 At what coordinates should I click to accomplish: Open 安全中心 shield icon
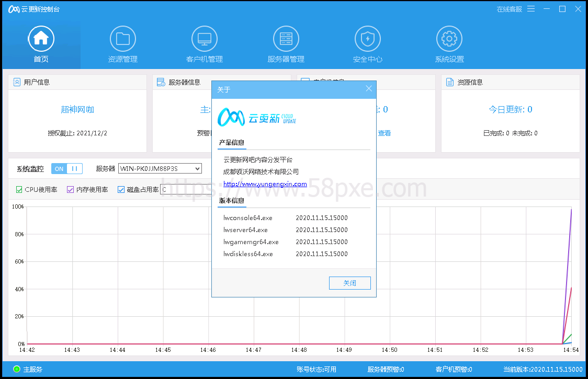pyautogui.click(x=367, y=39)
